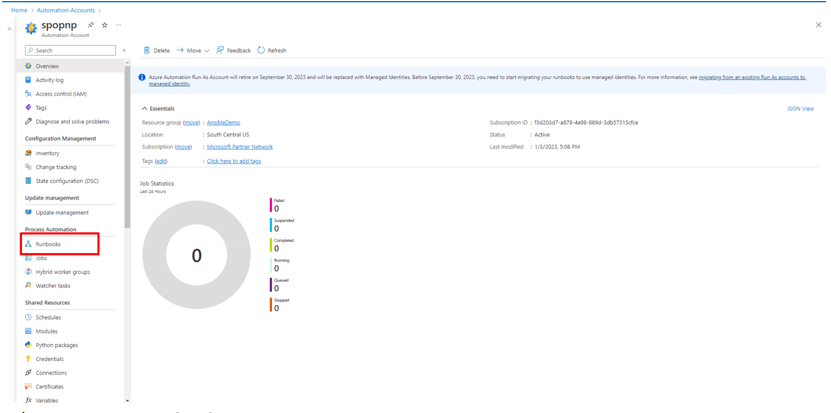This screenshot has width=831, height=413.
Task: Click here to add tags link
Action: 234,161
